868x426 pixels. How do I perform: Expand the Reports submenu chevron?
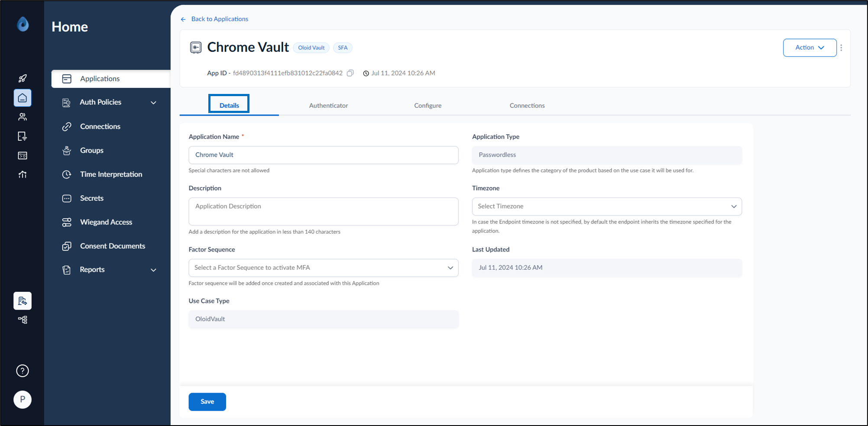pyautogui.click(x=153, y=270)
